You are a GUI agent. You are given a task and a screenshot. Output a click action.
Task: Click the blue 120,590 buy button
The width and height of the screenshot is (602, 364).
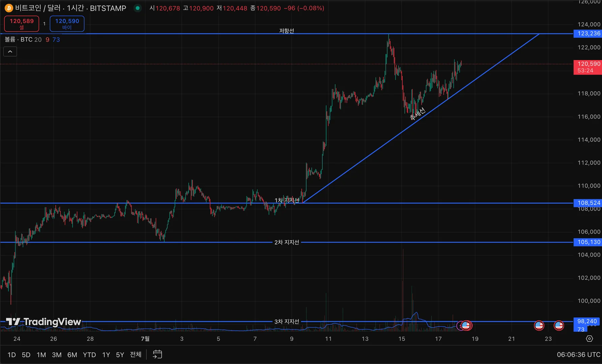(67, 24)
